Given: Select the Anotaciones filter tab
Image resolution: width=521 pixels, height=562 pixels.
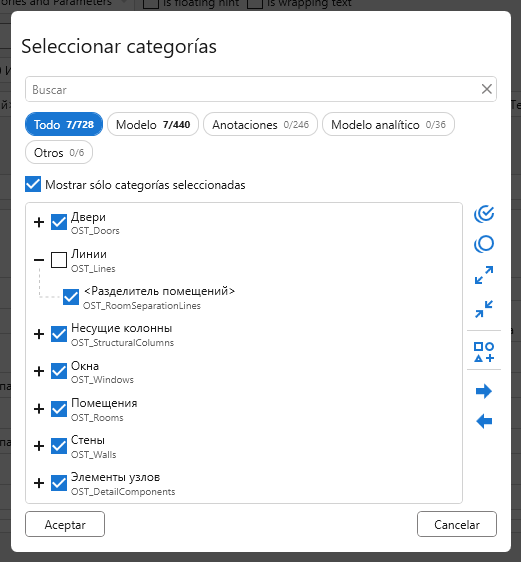Looking at the screenshot, I should [260, 124].
